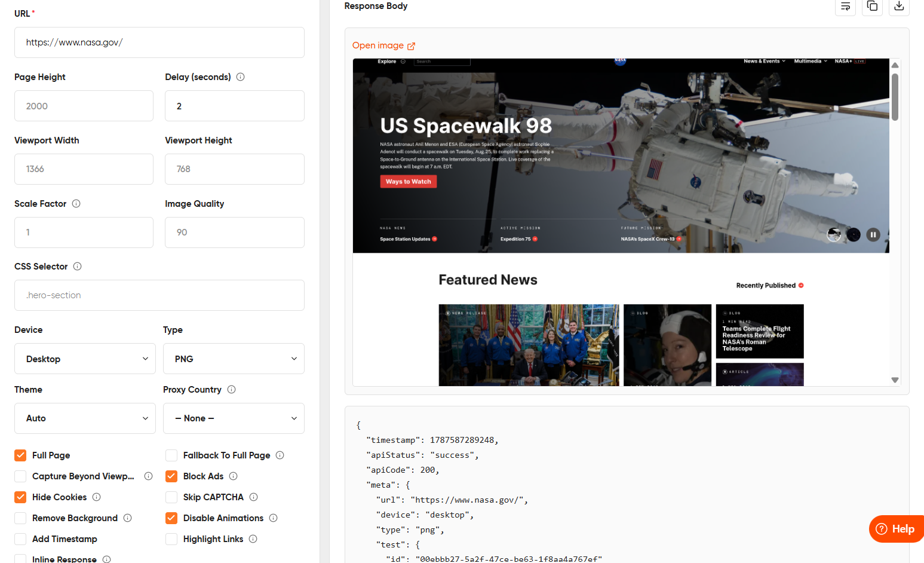Click the pause icon in NASA preview image
Screen dimensions: 924x563
point(873,235)
